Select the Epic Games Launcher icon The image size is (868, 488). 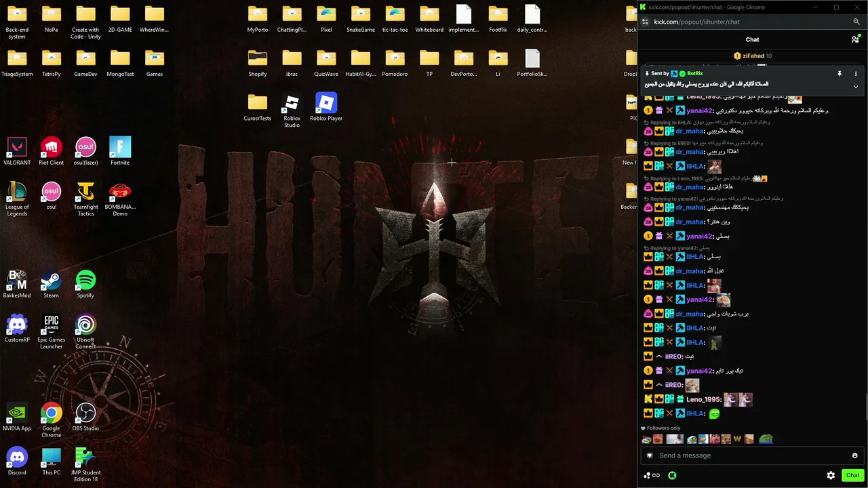tap(52, 331)
